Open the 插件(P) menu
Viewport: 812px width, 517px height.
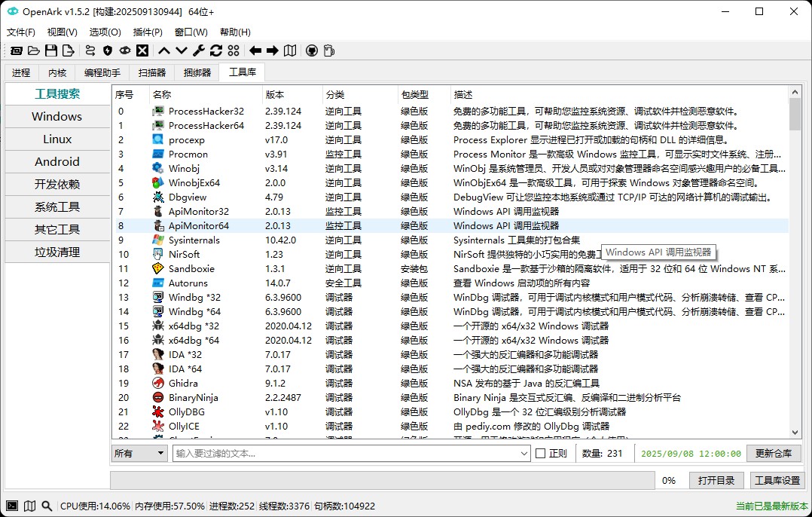[x=148, y=32]
